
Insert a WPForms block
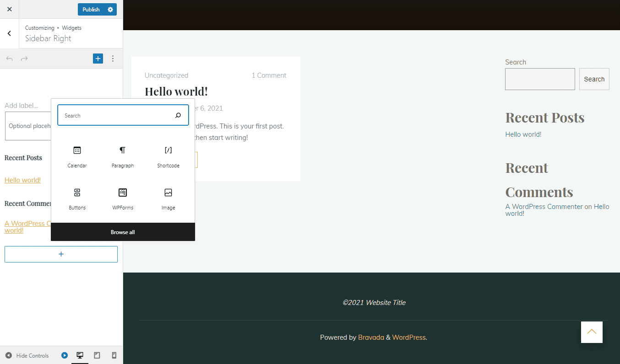tap(123, 198)
